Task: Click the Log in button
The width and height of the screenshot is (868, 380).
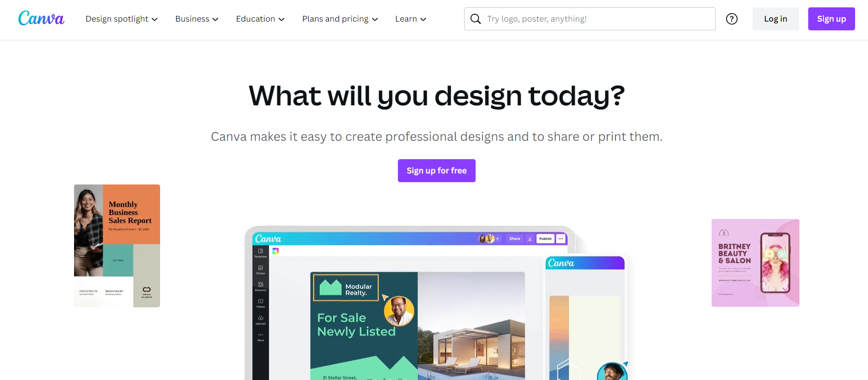Action: coord(776,19)
